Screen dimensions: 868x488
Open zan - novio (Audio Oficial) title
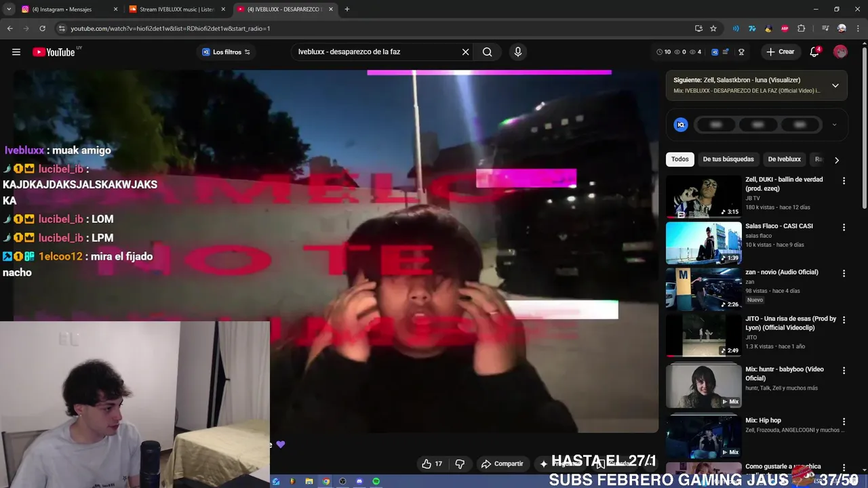click(x=782, y=272)
